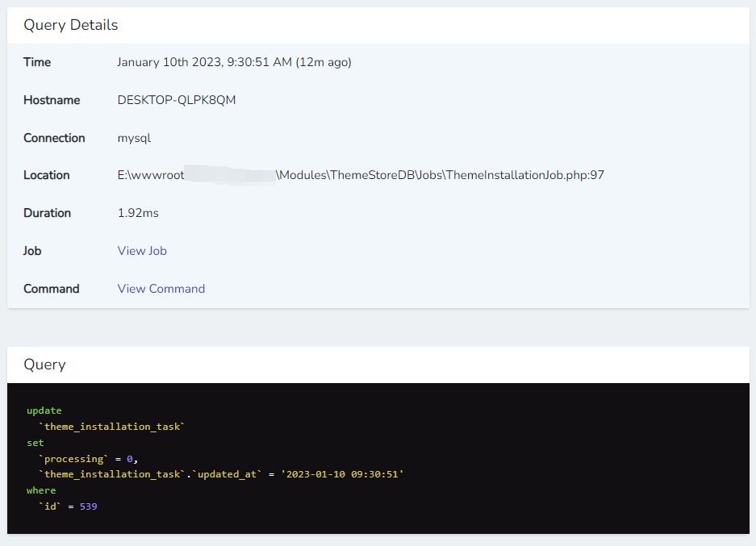This screenshot has width=756, height=546.
Task: Click the 'where' keyword in the query
Action: pos(41,490)
